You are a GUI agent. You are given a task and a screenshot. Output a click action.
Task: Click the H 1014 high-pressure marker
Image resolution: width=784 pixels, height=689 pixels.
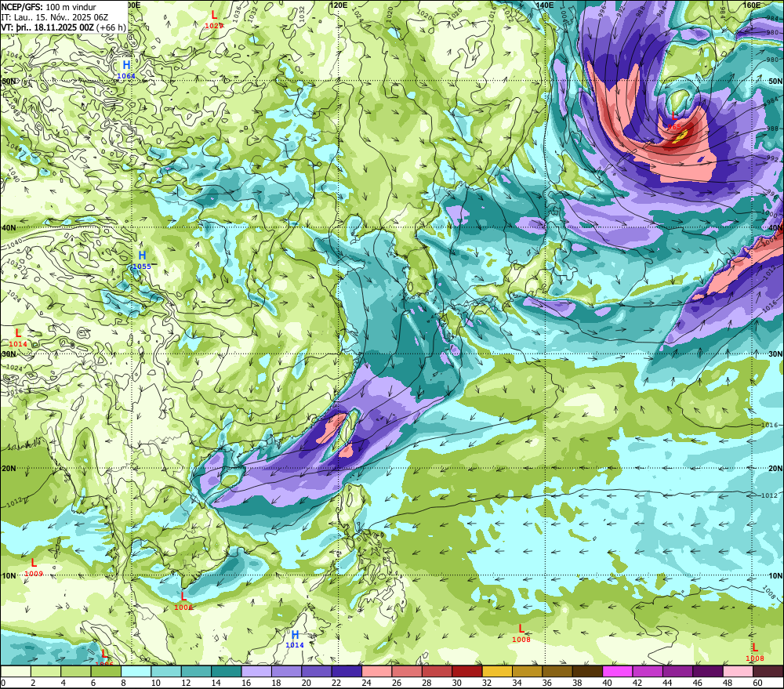point(295,639)
